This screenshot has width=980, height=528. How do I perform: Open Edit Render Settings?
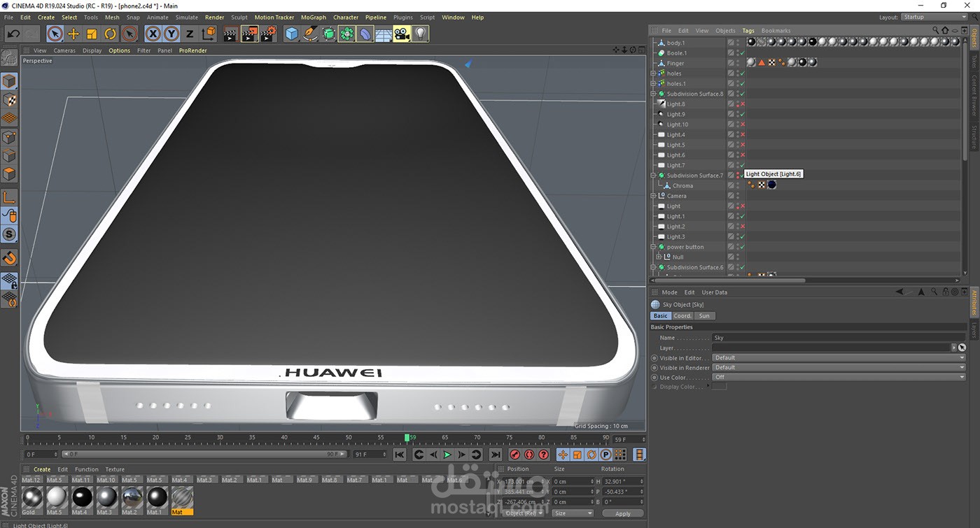pyautogui.click(x=268, y=34)
